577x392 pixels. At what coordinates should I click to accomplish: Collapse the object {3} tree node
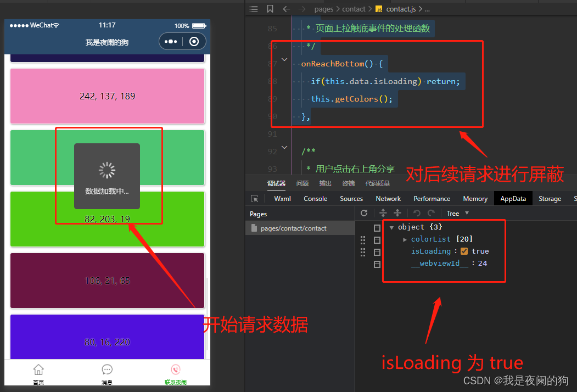(x=391, y=227)
